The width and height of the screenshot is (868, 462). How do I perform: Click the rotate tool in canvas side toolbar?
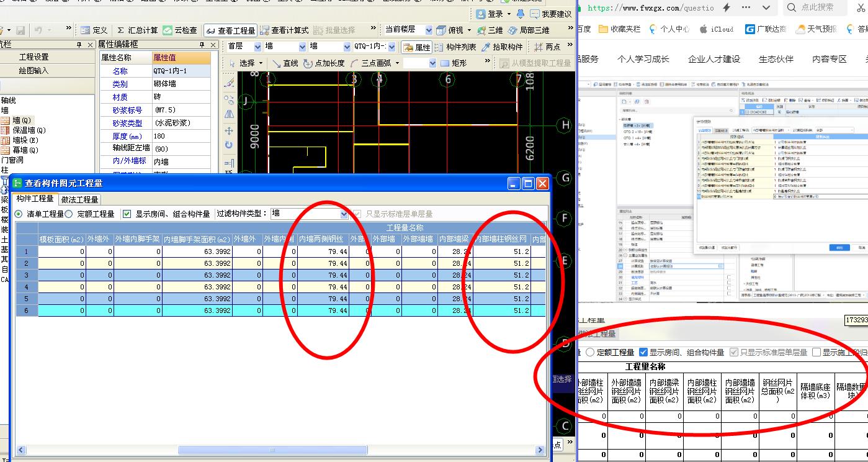[x=229, y=145]
